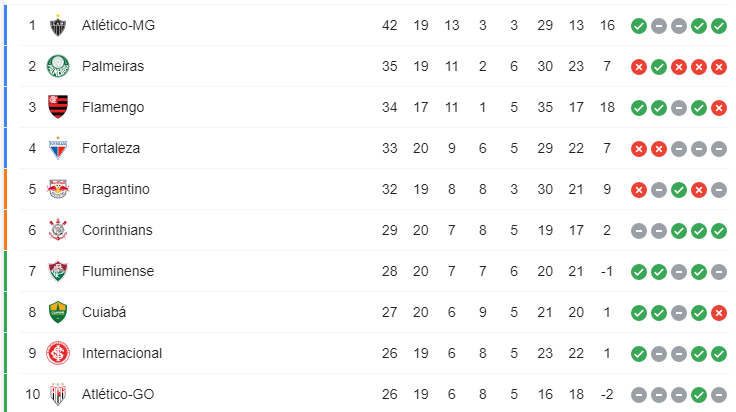The width and height of the screenshot is (736, 412).
Task: Open the Palmeiras team name link
Action: pyautogui.click(x=113, y=66)
